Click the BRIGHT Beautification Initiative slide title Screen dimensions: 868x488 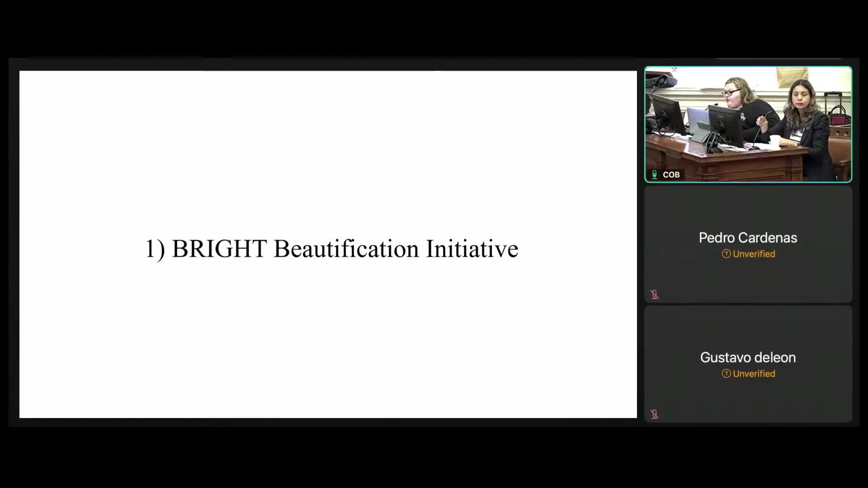331,249
